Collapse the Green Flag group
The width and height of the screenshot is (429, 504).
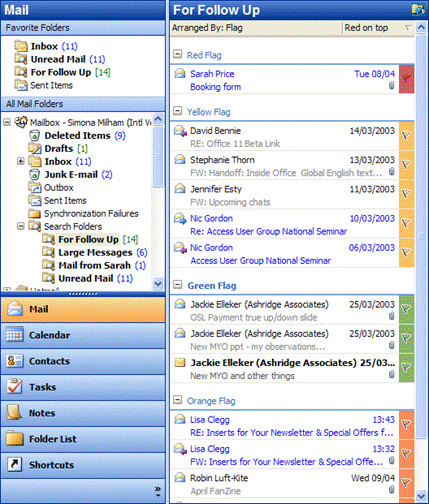pos(178,285)
